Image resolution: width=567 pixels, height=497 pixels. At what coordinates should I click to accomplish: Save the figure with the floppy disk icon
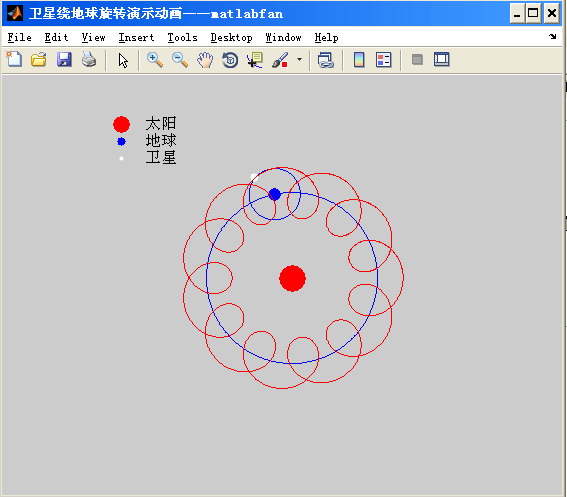64,60
